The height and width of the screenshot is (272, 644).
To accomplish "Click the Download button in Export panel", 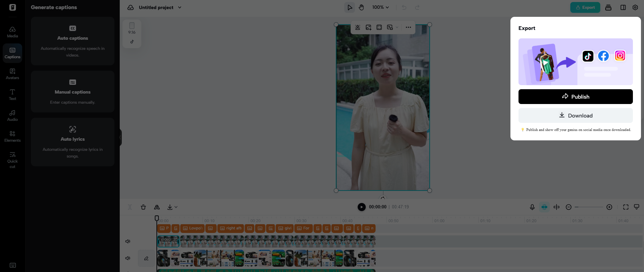I will (576, 115).
